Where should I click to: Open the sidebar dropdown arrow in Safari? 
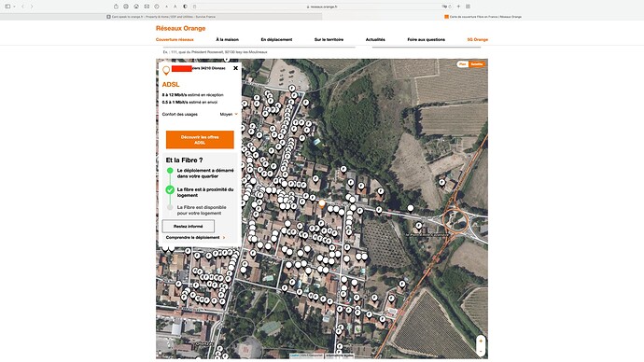point(14,7)
